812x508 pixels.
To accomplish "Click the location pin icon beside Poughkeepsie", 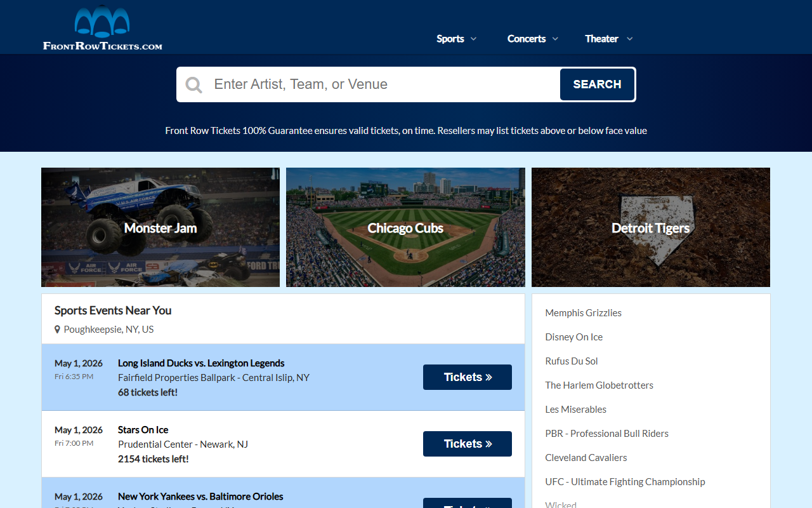I will (x=57, y=330).
